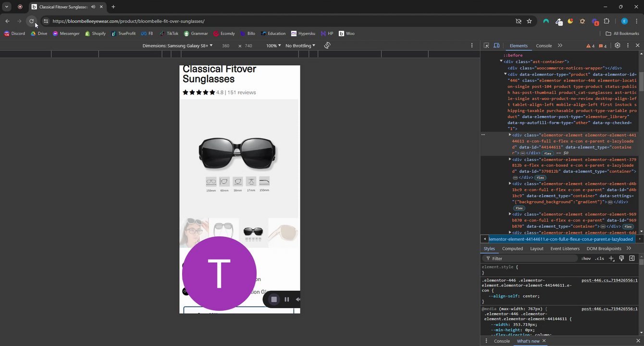The height and width of the screenshot is (346, 644).
Task: Open the Layout tab
Action: coord(537,248)
